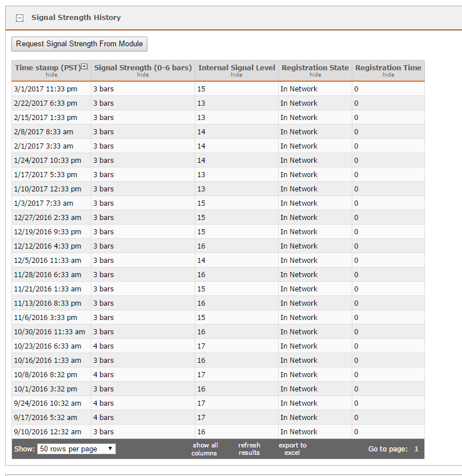Open the rows per page dropdown

point(77,449)
